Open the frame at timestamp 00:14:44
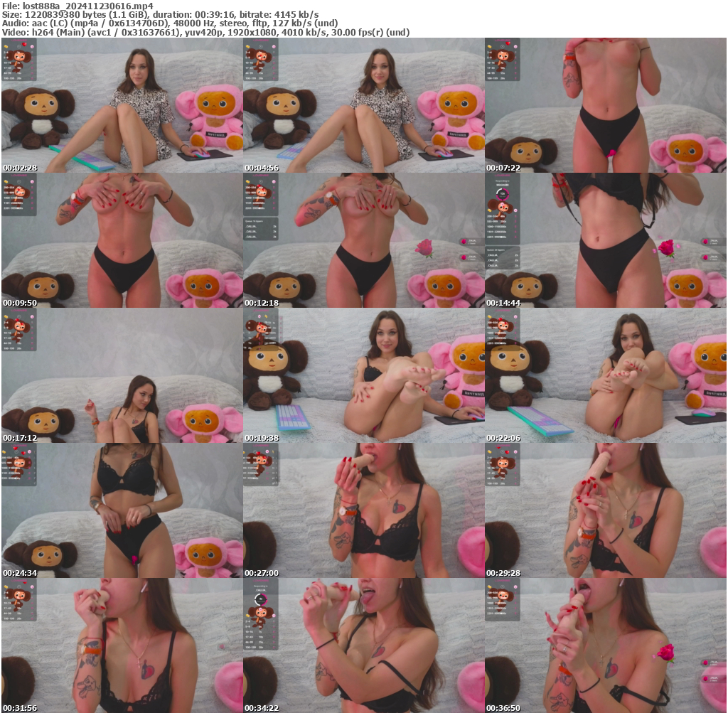Screen dimensions: 728x713 pos(606,240)
